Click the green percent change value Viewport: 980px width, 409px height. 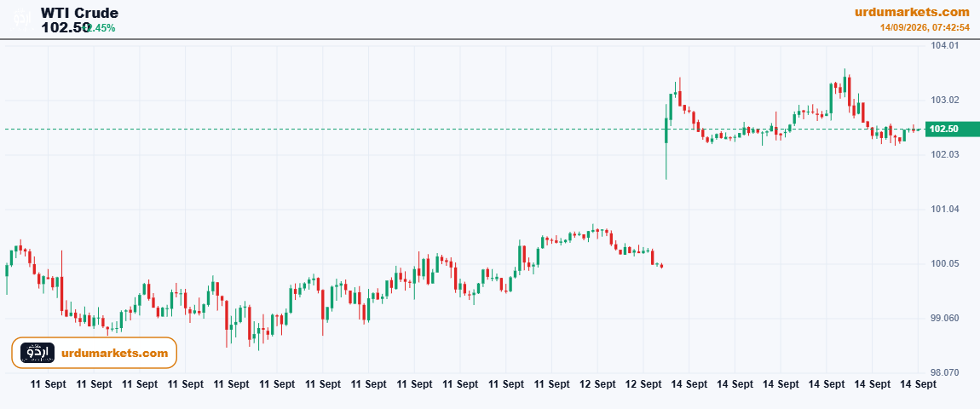click(100, 28)
